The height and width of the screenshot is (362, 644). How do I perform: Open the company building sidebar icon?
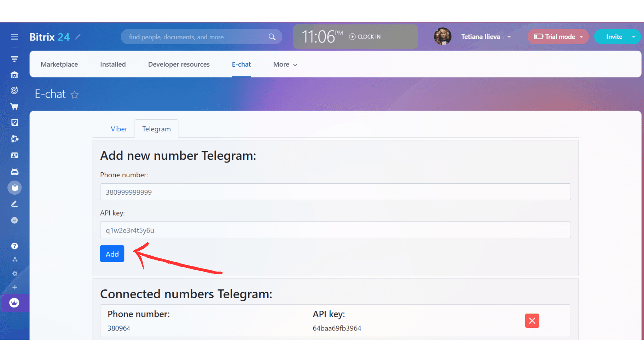point(14,75)
